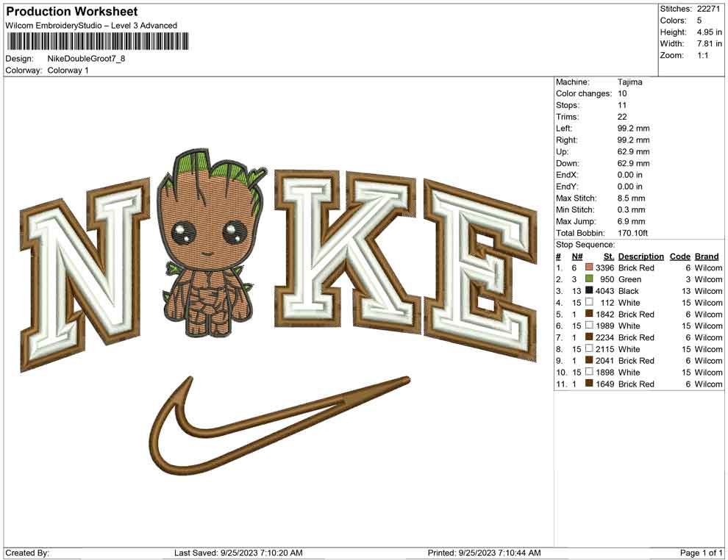Click the 'Description' column header
Viewport: 728px width, 560px height.
tap(640, 256)
